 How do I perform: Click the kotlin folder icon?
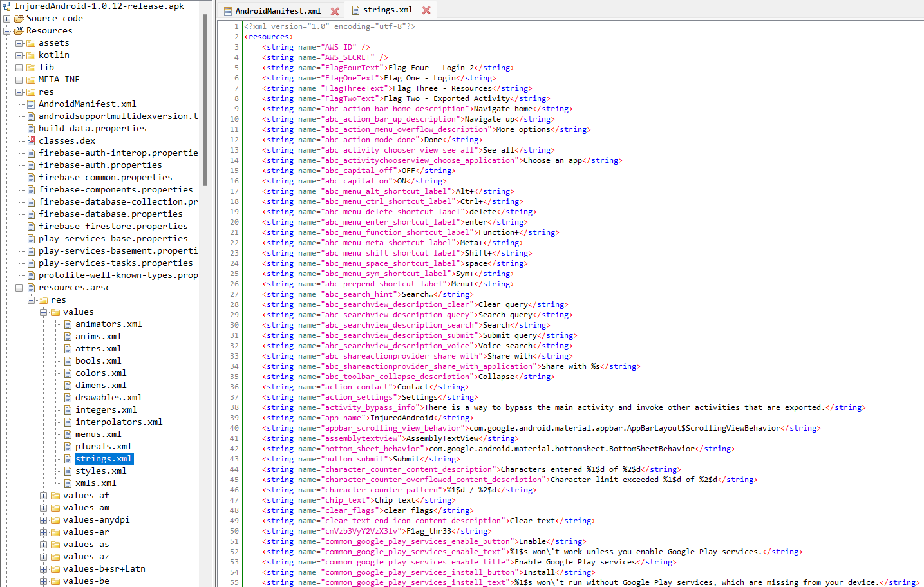30,55
